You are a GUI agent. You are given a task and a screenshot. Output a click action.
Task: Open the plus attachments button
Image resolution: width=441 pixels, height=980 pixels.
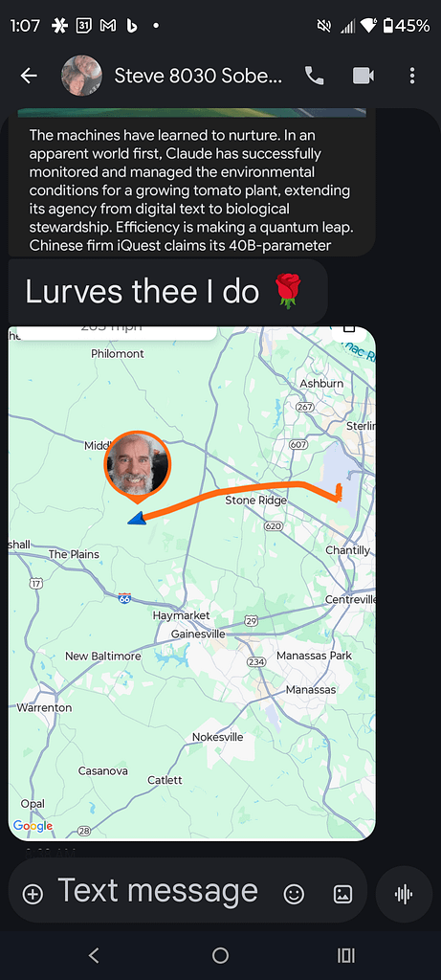click(33, 894)
